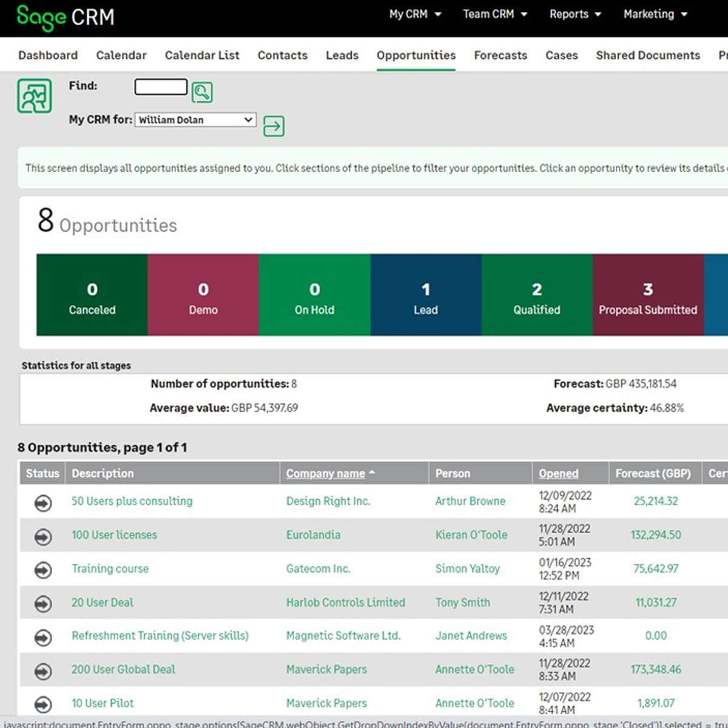The height and width of the screenshot is (728, 728).
Task: Click status arrow icon for 20 User Deal
Action: point(43,604)
